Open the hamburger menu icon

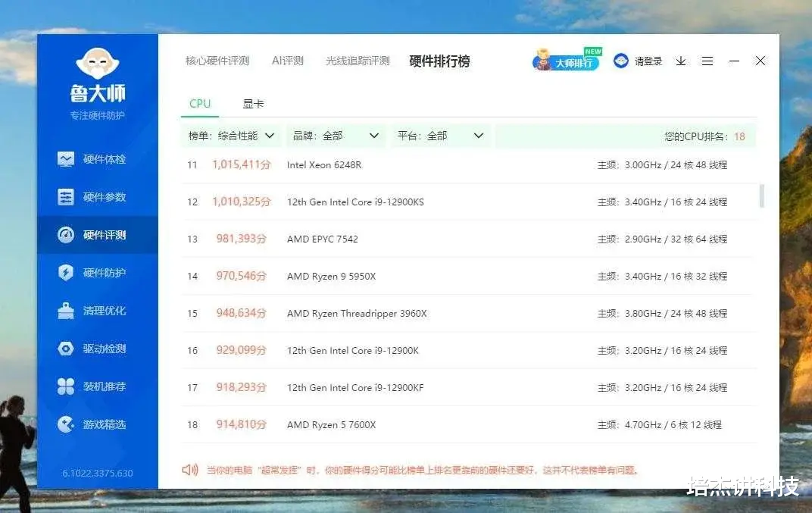tap(707, 61)
